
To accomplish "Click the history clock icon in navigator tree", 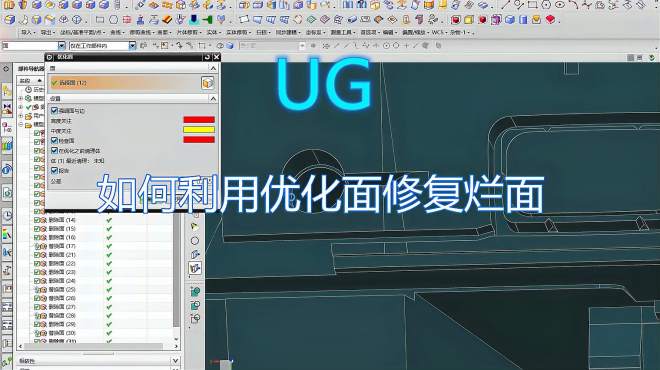I will (29, 89).
